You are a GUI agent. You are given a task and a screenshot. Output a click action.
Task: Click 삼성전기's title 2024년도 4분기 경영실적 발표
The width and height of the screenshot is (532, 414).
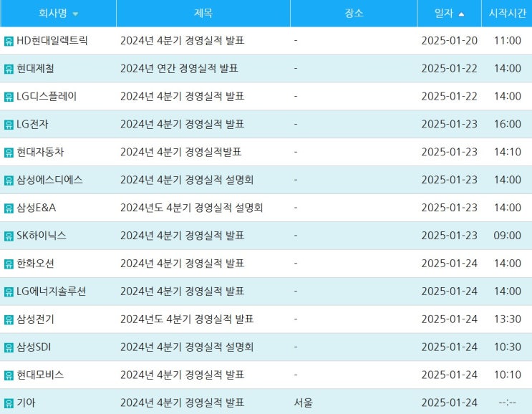click(x=187, y=319)
